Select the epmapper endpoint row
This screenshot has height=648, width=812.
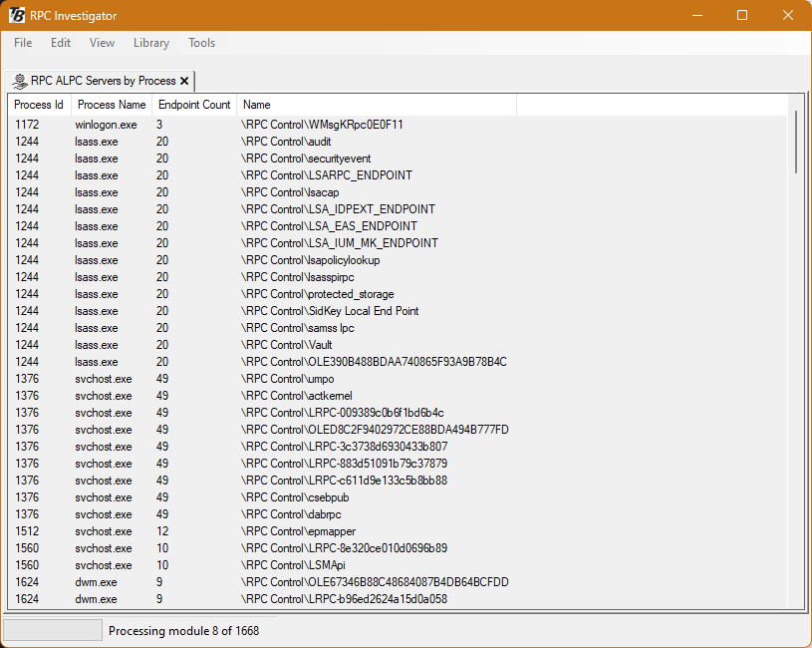click(x=398, y=531)
